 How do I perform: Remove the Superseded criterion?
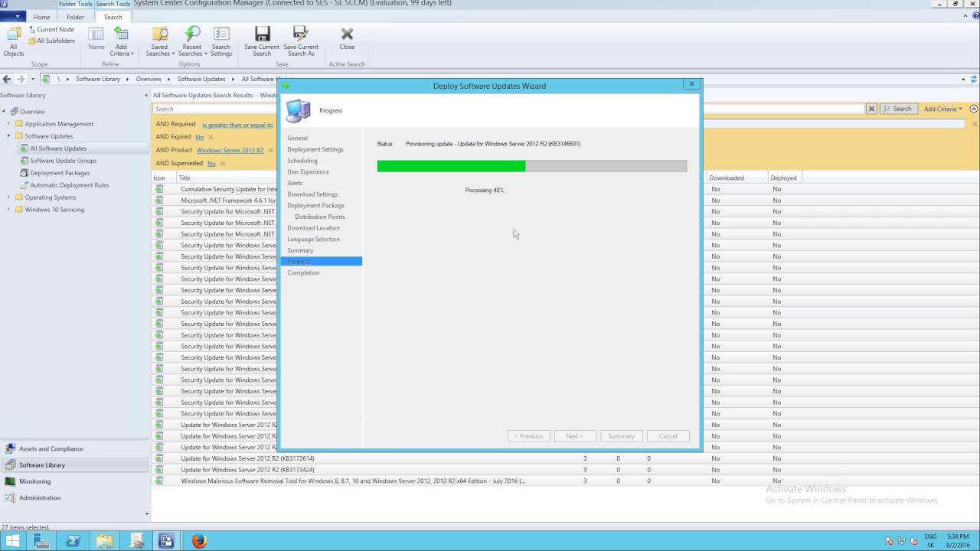pos(223,164)
